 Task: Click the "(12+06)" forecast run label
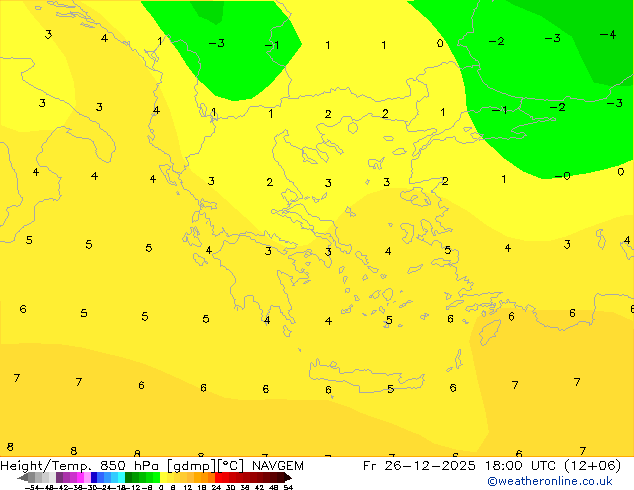click(592, 466)
